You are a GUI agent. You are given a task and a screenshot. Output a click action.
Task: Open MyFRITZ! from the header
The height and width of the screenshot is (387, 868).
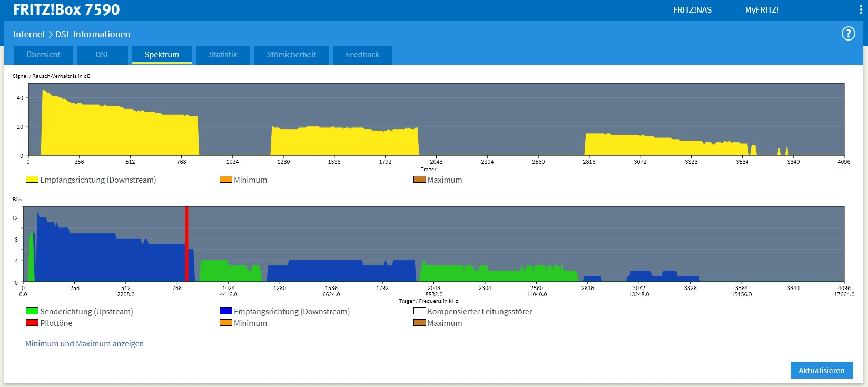(762, 10)
